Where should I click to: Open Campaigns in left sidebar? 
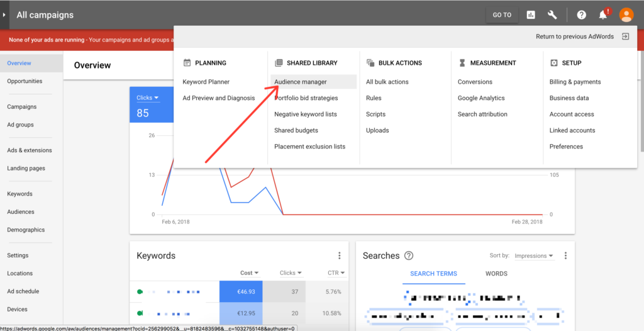(22, 107)
